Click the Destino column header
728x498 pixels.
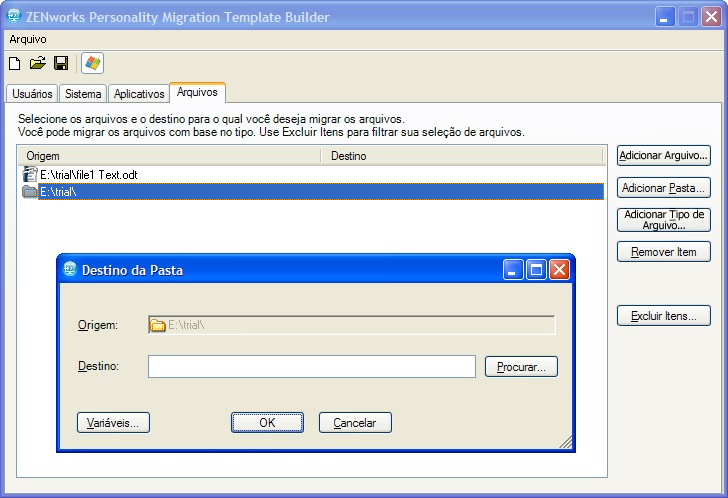click(x=462, y=156)
